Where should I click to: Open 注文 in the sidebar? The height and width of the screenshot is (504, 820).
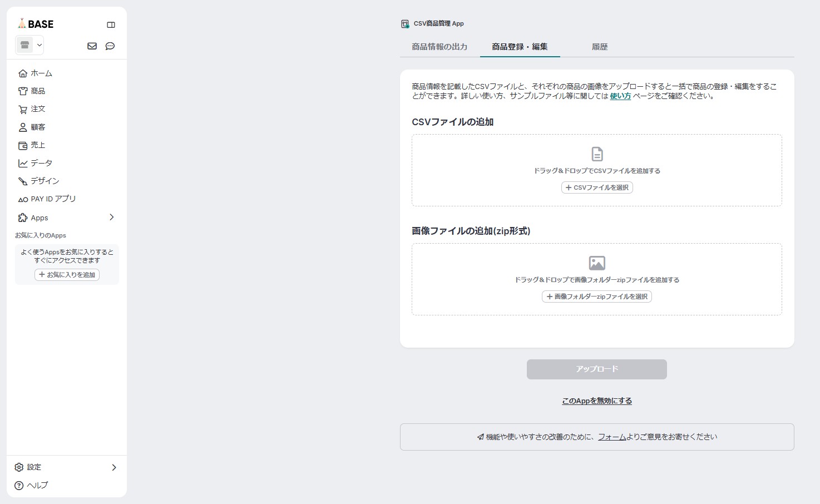(32, 109)
